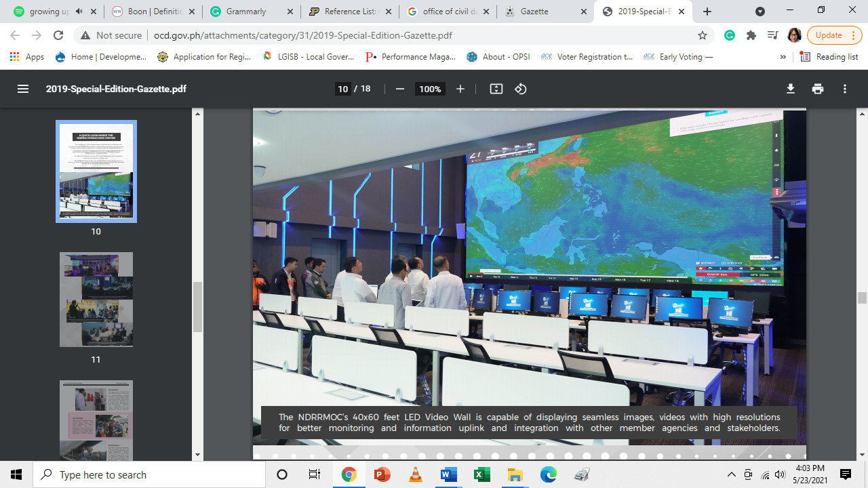Expand the bookmarks overflow chevron
868x488 pixels.
783,57
